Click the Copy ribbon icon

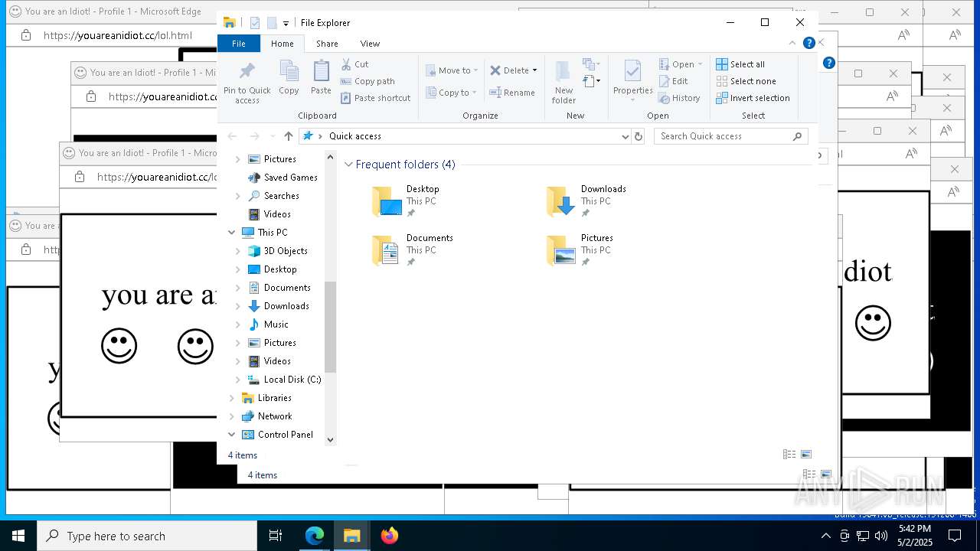[x=289, y=72]
